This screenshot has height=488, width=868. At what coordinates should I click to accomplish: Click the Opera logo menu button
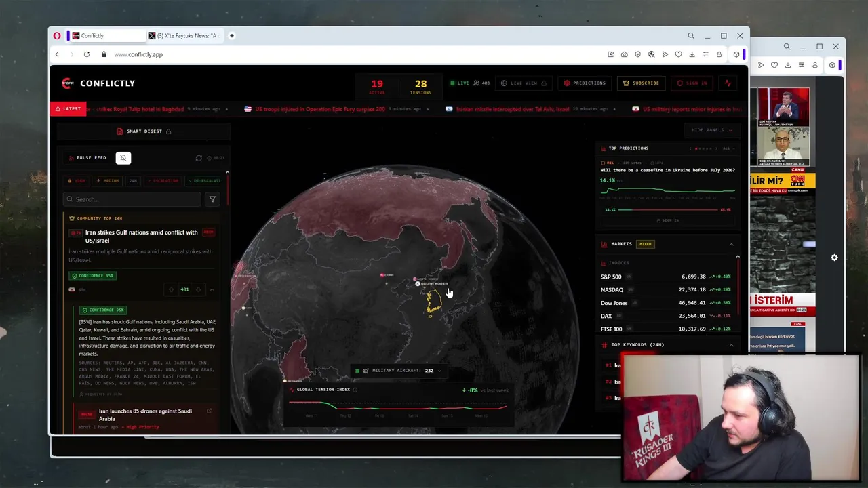coord(57,35)
